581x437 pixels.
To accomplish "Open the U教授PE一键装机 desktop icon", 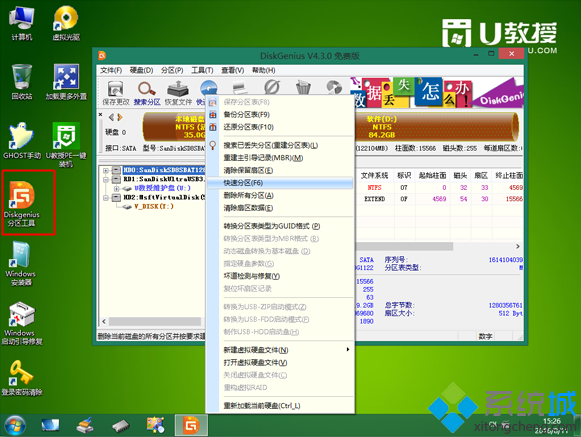I will [66, 145].
